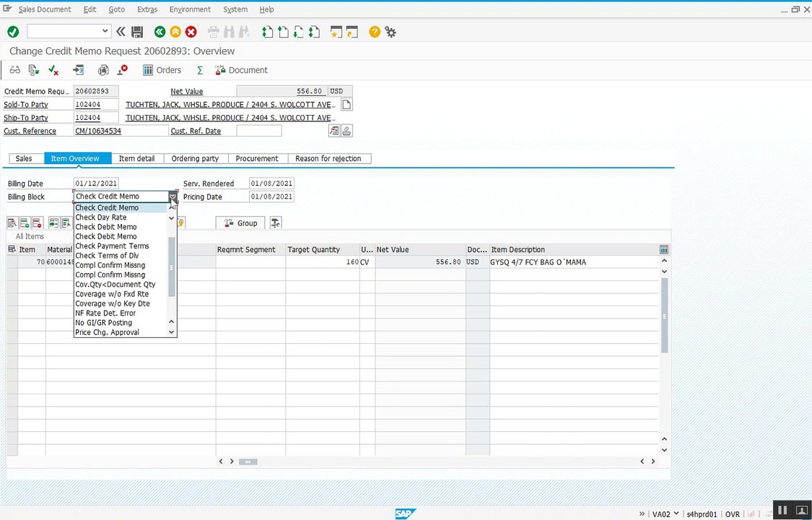This screenshot has width=812, height=520.
Task: Select Coverage w/o Fxd Rte option
Action: (x=112, y=294)
